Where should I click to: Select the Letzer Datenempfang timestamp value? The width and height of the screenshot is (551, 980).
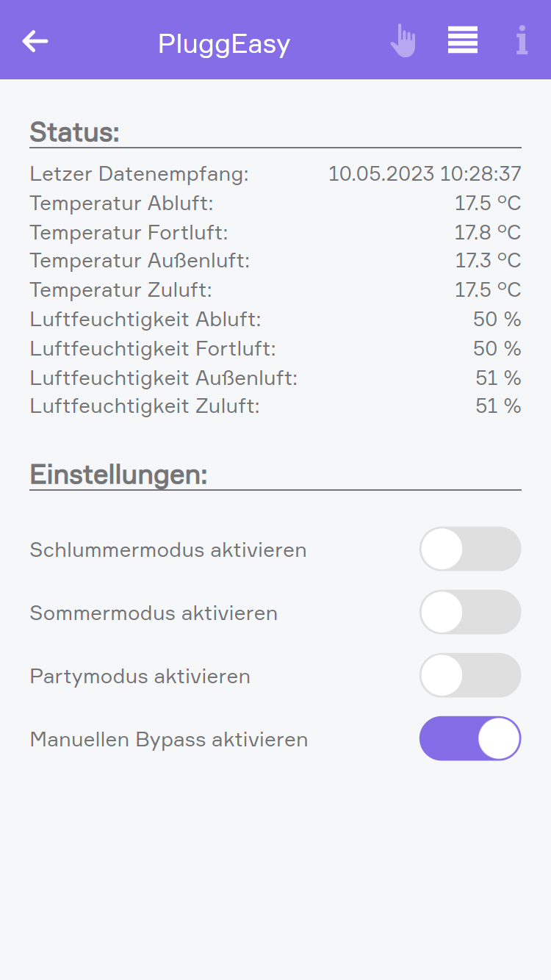click(425, 174)
